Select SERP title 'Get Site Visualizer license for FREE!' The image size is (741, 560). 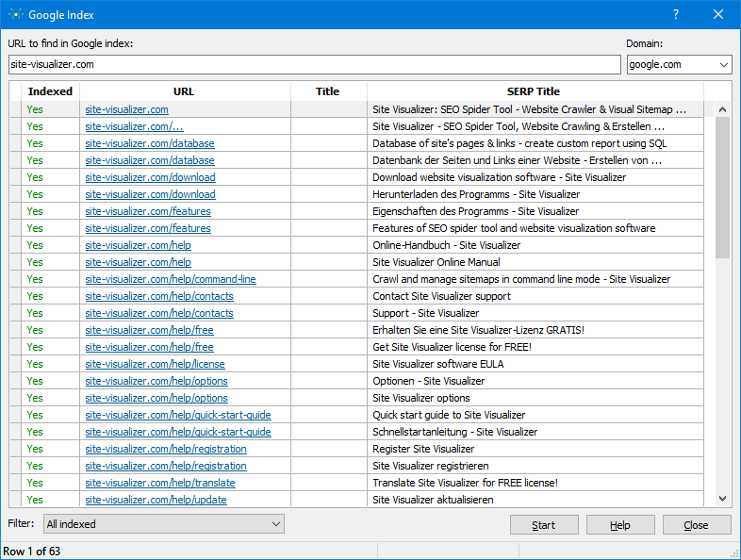452,347
